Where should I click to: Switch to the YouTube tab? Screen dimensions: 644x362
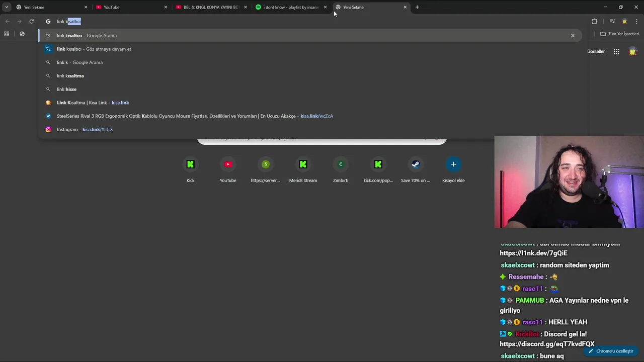tap(131, 7)
